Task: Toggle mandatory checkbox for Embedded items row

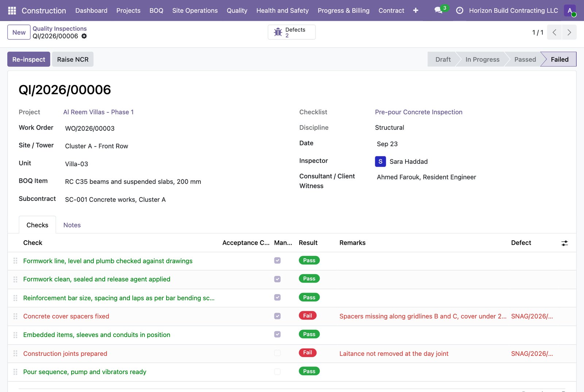Action: pyautogui.click(x=277, y=334)
